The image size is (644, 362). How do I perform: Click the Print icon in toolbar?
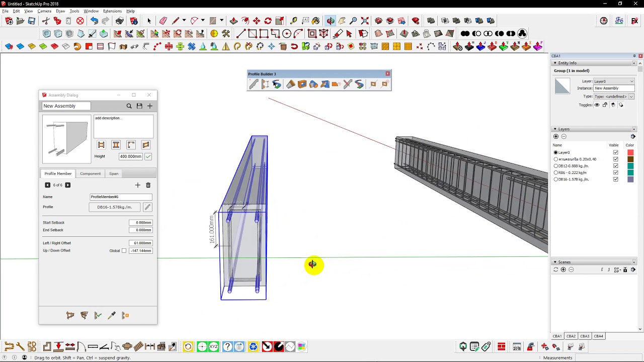pos(119,21)
